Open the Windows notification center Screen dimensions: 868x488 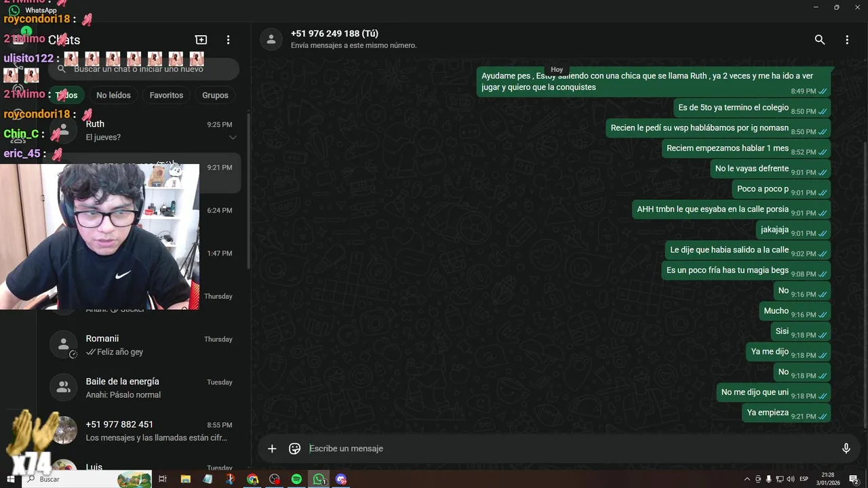tap(854, 479)
